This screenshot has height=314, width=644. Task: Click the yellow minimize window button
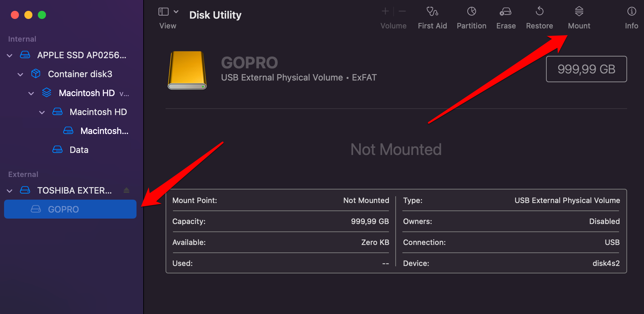(28, 15)
